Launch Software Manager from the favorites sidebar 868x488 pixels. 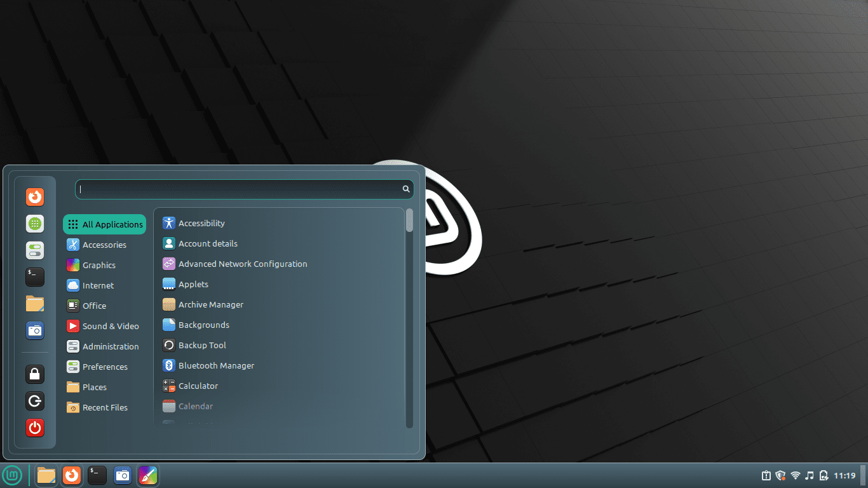tap(35, 224)
